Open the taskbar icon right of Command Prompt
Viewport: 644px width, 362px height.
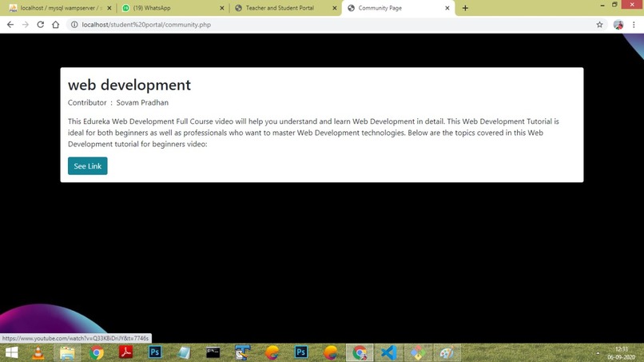242,353
